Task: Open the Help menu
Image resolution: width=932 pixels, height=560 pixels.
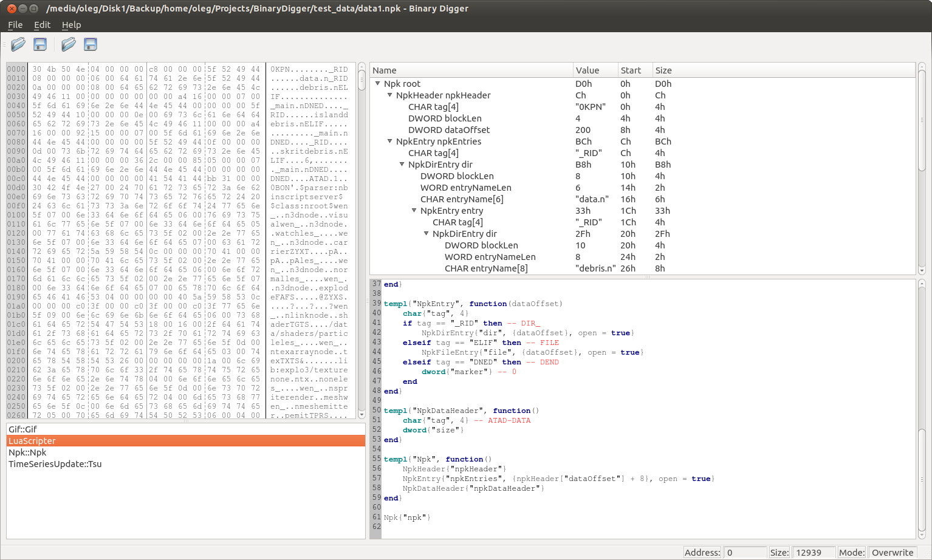Action: [x=71, y=25]
